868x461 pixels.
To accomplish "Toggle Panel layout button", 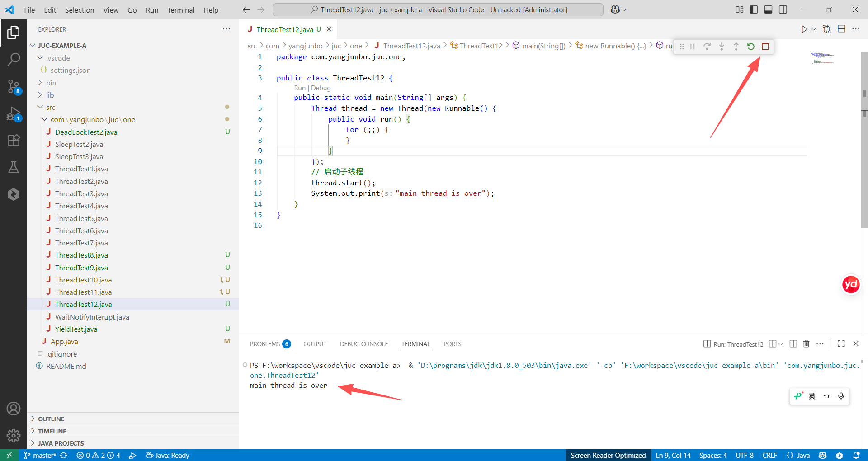I will [x=768, y=9].
